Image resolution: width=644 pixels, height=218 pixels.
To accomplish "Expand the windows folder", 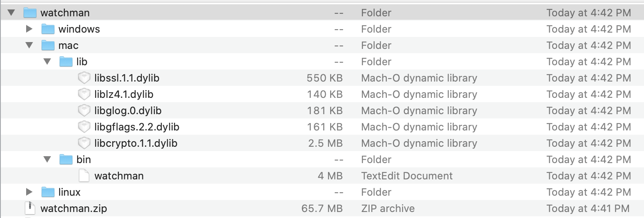I will tap(29, 29).
